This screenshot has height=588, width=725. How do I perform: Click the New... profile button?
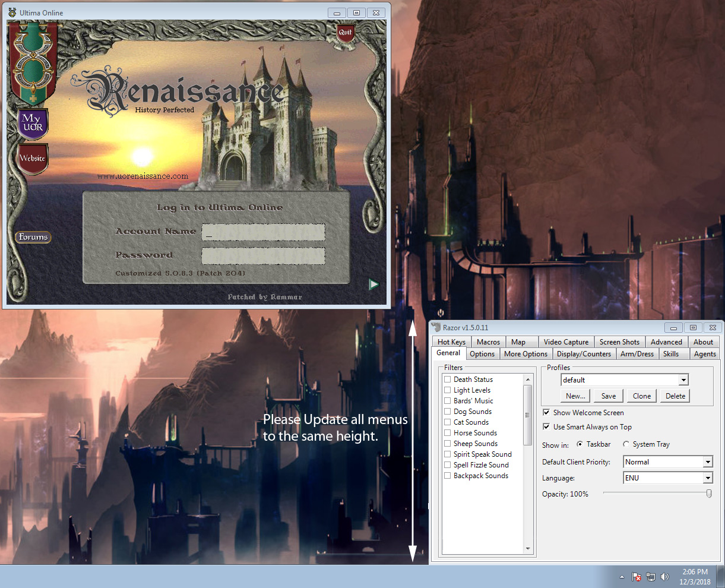pyautogui.click(x=575, y=396)
